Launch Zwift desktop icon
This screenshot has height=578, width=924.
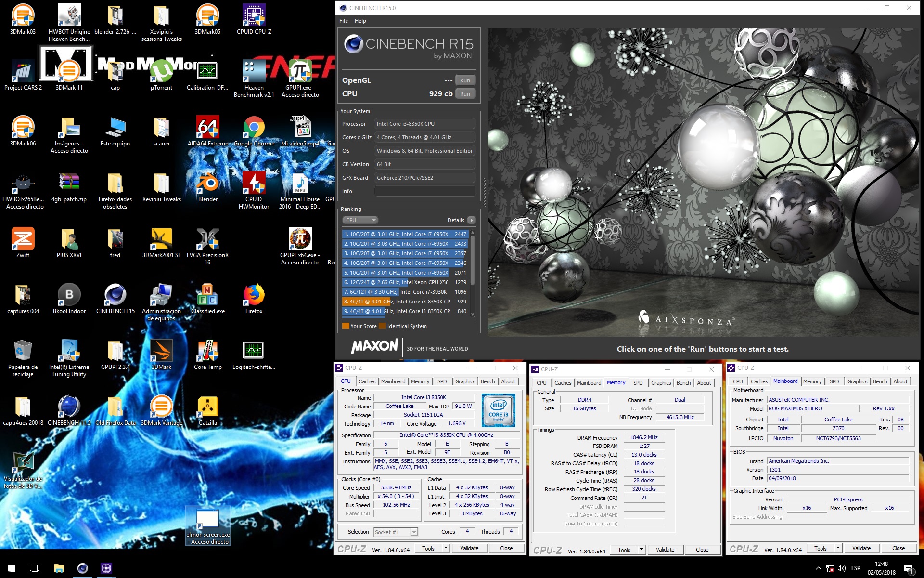23,242
